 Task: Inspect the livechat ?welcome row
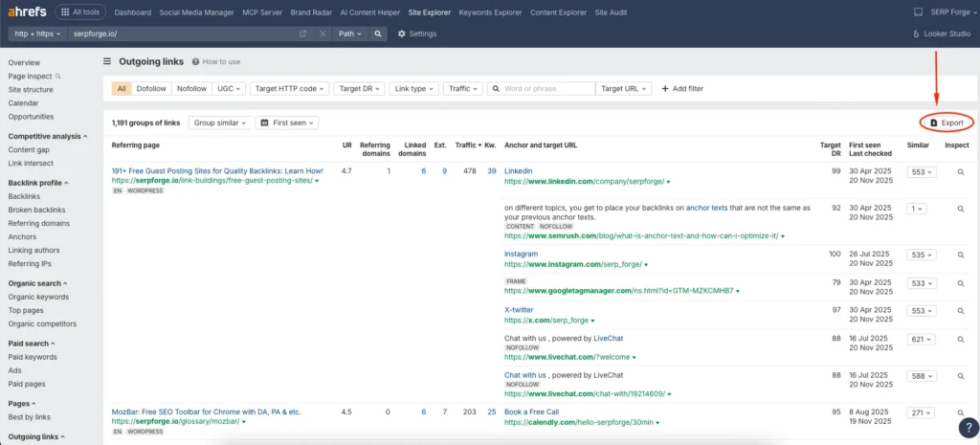[x=961, y=340]
